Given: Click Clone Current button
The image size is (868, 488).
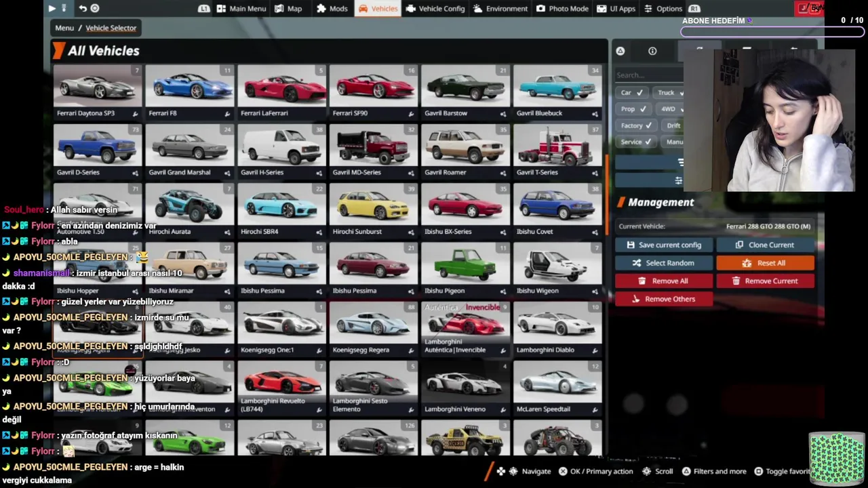Looking at the screenshot, I should click(x=765, y=245).
